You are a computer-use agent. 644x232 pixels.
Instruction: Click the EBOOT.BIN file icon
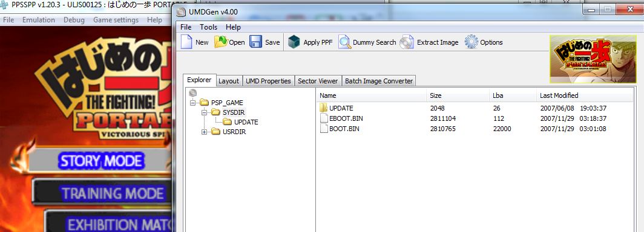click(x=323, y=118)
